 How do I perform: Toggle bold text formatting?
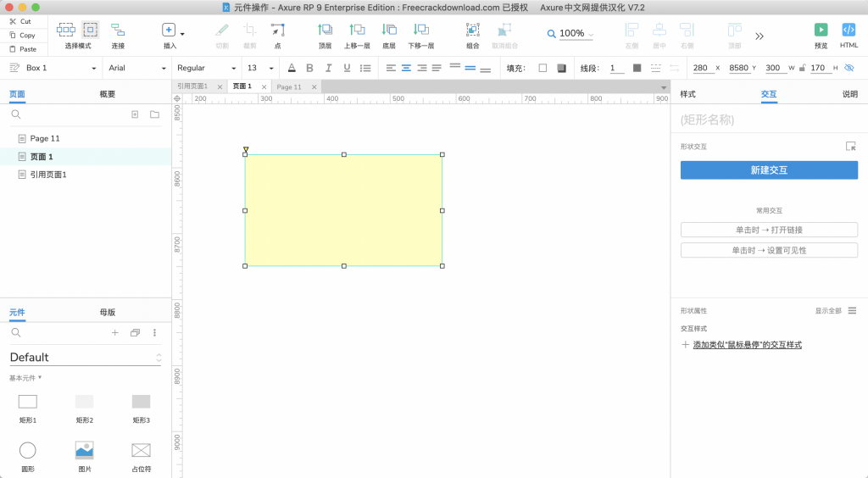tap(309, 68)
